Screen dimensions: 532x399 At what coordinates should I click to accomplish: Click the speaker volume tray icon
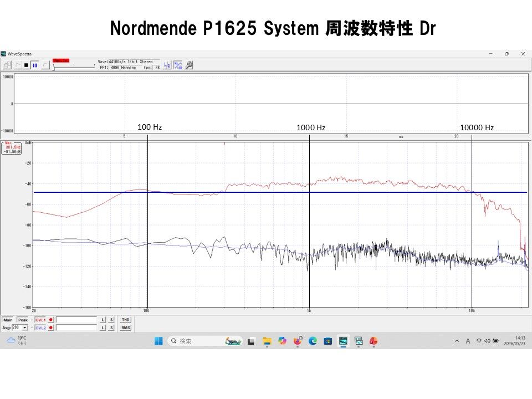pyautogui.click(x=487, y=341)
